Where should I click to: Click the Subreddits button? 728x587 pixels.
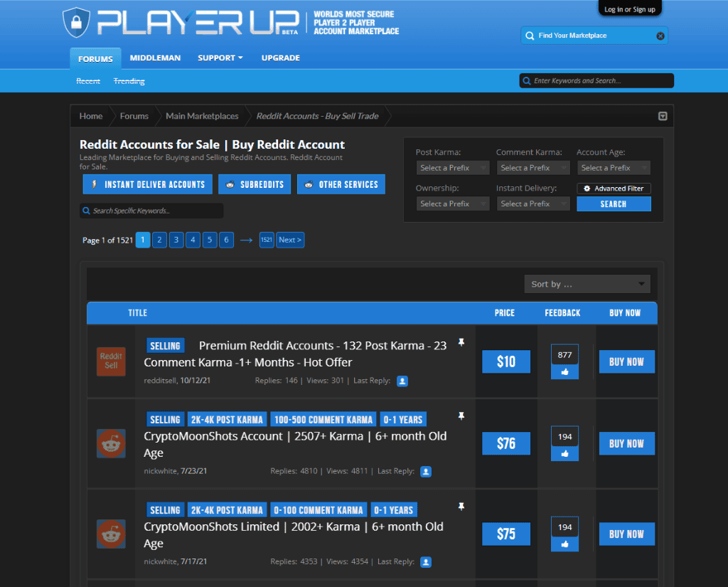click(x=255, y=184)
